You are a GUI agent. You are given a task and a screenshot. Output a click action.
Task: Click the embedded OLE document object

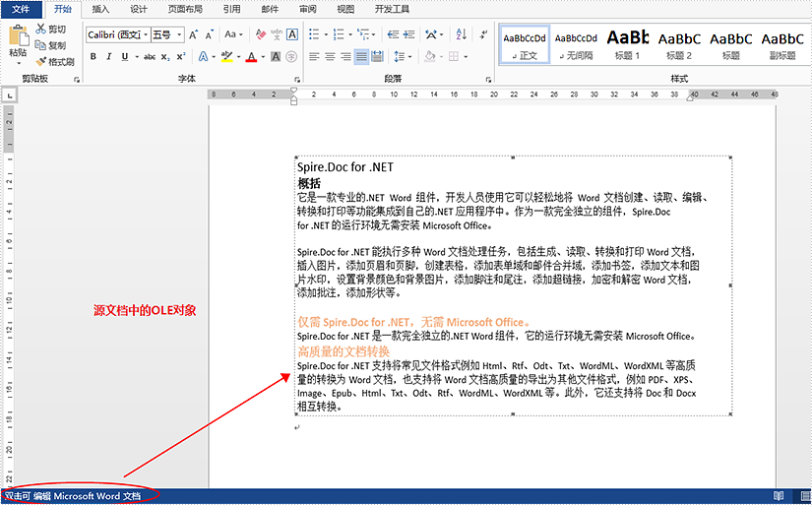(x=512, y=285)
